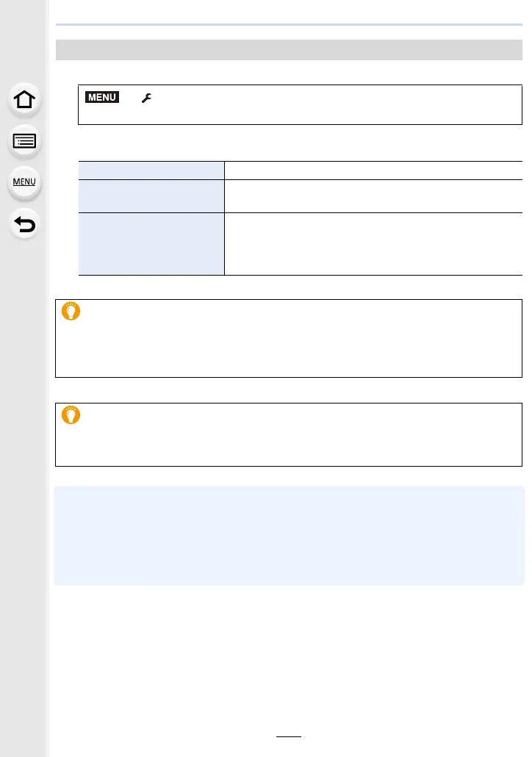532x757 pixels.
Task: Click the return back arrow icon
Action: [25, 224]
